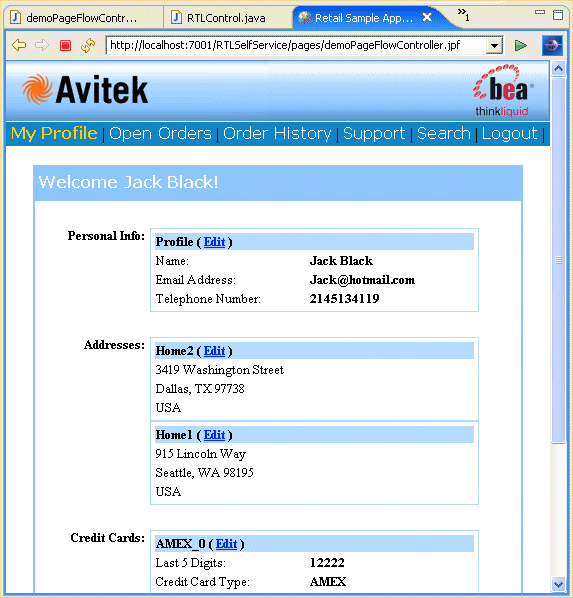
Task: Go back with the browser back arrow
Action: point(19,45)
